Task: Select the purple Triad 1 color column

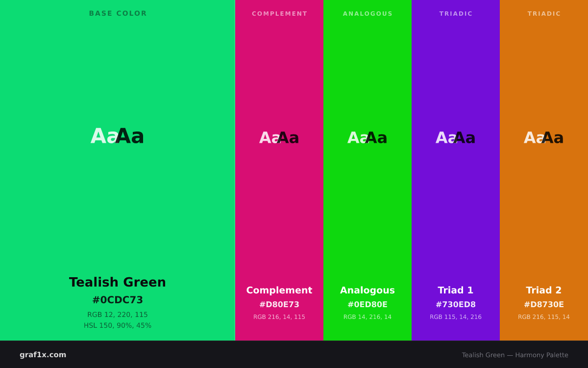Action: point(456,170)
